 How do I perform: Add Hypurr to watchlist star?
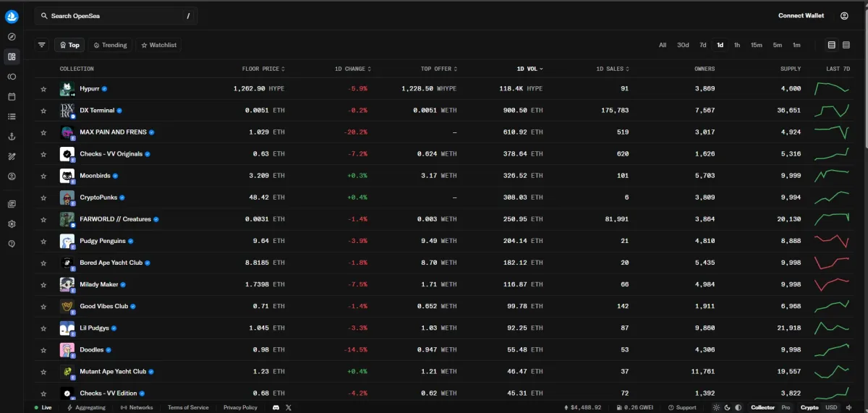[43, 89]
